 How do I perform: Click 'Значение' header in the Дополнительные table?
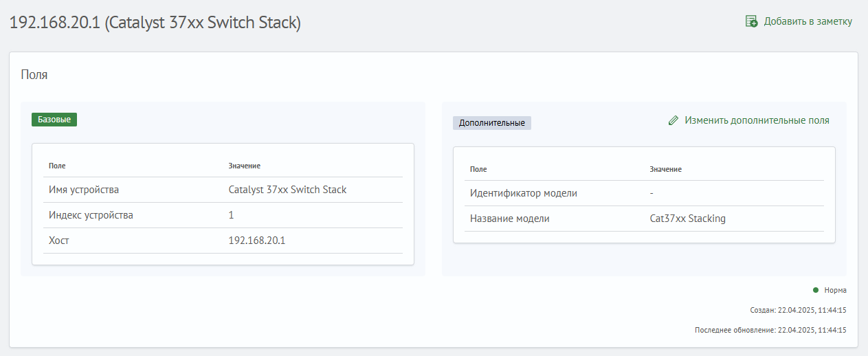[x=665, y=169]
